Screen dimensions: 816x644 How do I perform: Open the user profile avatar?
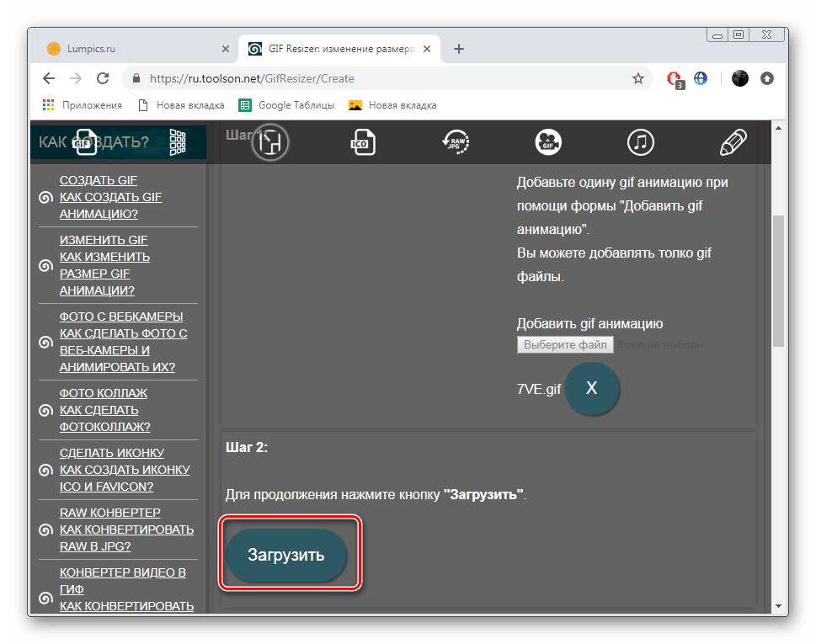click(x=739, y=78)
